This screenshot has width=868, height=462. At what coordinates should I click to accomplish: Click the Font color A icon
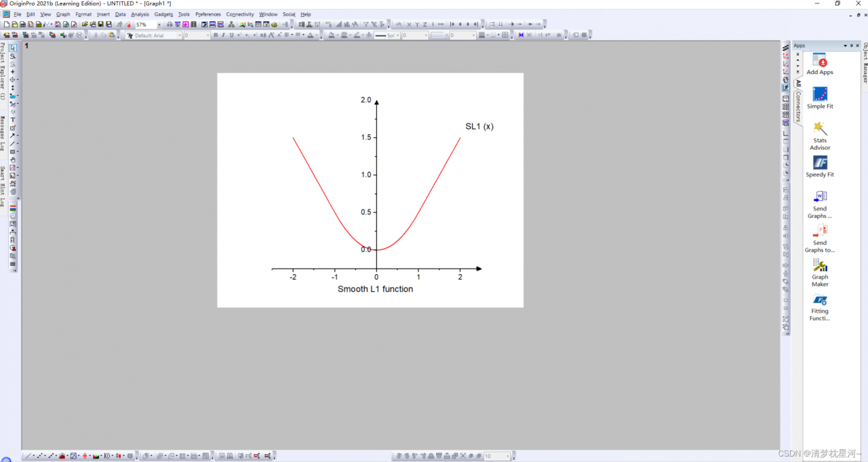pos(311,35)
